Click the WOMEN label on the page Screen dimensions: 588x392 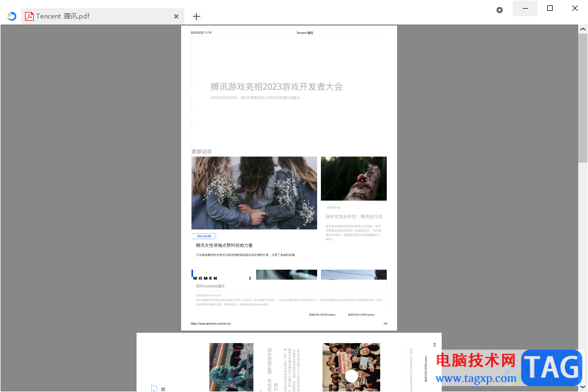(x=205, y=278)
